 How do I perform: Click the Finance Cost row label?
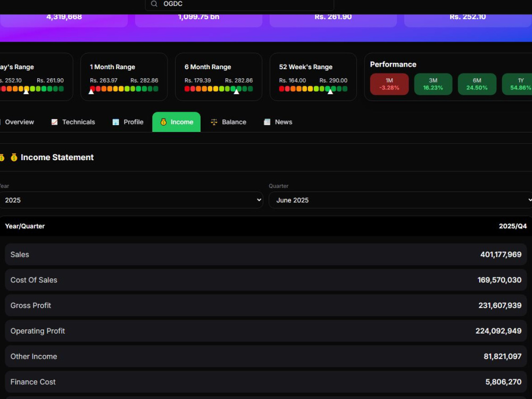pos(33,381)
